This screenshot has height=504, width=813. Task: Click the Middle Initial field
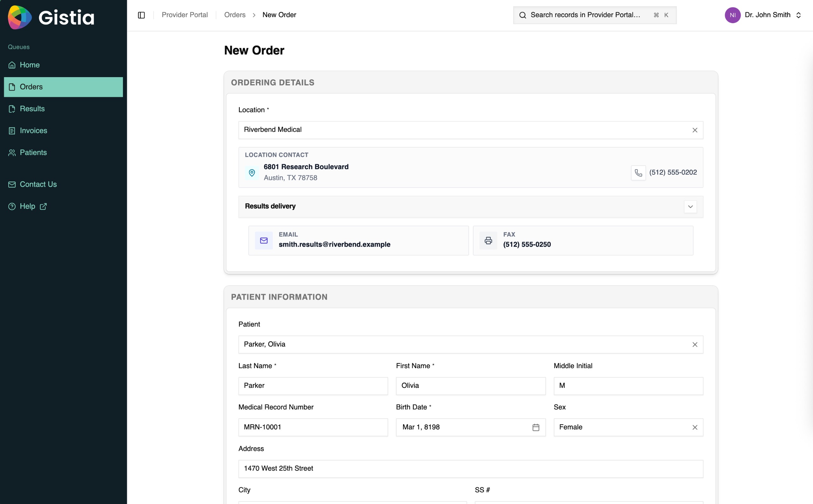(x=628, y=386)
